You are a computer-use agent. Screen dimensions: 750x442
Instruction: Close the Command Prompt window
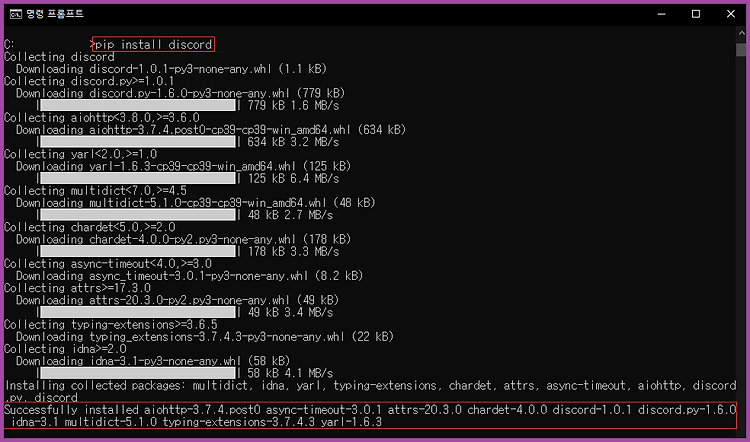pyautogui.click(x=730, y=14)
